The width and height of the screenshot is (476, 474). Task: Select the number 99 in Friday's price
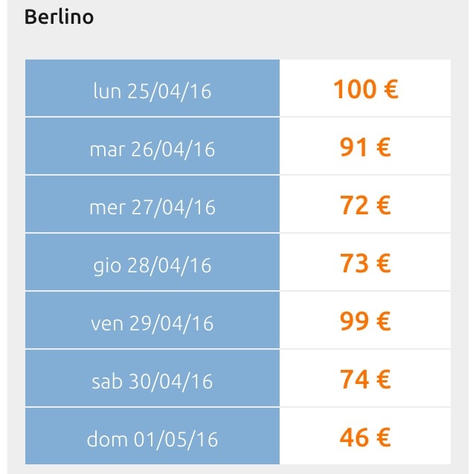pos(354,321)
